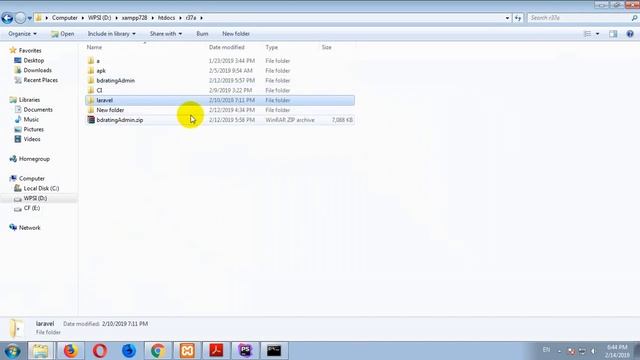Click the EN language indicator in tray
The image size is (640, 360).
pyautogui.click(x=546, y=350)
